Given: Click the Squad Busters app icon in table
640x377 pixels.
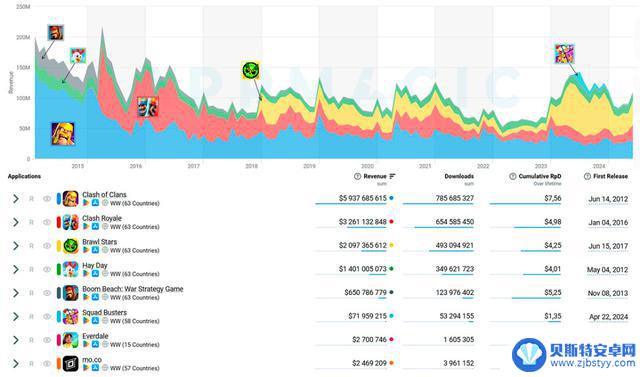Looking at the screenshot, I should click(70, 317).
